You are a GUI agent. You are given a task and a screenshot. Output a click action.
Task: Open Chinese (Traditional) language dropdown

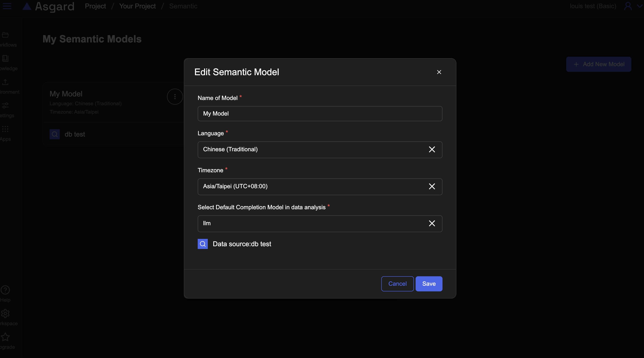tap(313, 149)
